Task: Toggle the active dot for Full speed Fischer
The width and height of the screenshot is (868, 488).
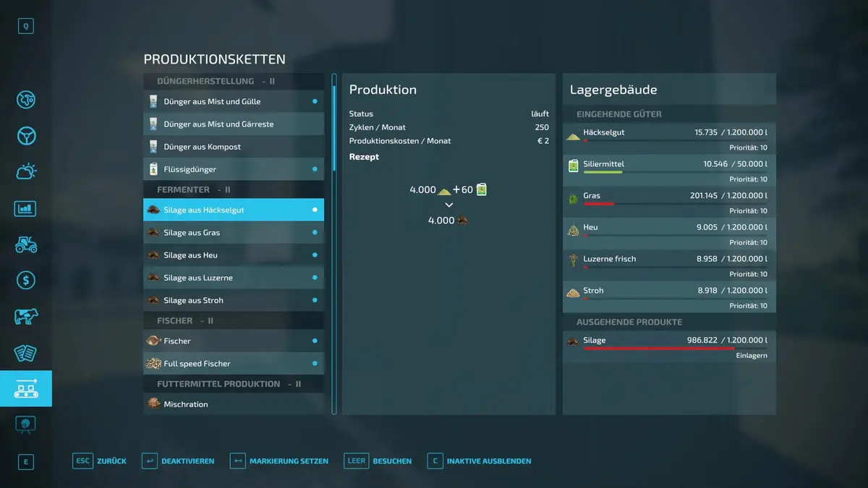Action: (x=315, y=364)
